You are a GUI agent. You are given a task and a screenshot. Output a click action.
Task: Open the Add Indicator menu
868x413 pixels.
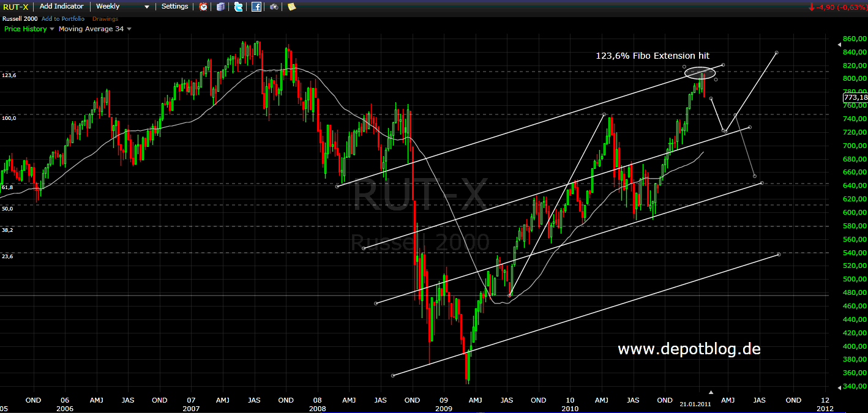(x=61, y=7)
